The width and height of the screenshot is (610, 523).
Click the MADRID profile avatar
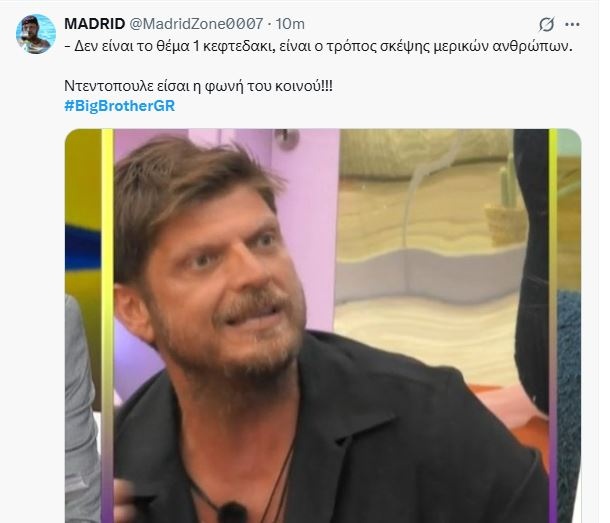(x=36, y=34)
